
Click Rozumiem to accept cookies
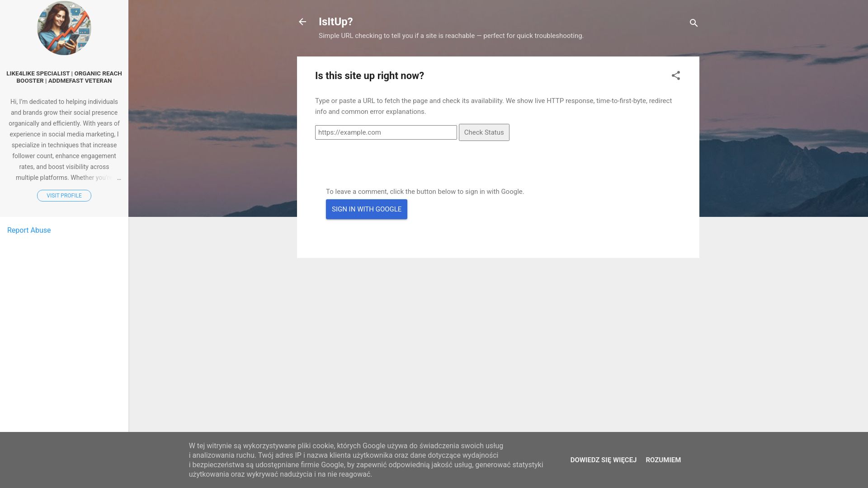click(663, 460)
